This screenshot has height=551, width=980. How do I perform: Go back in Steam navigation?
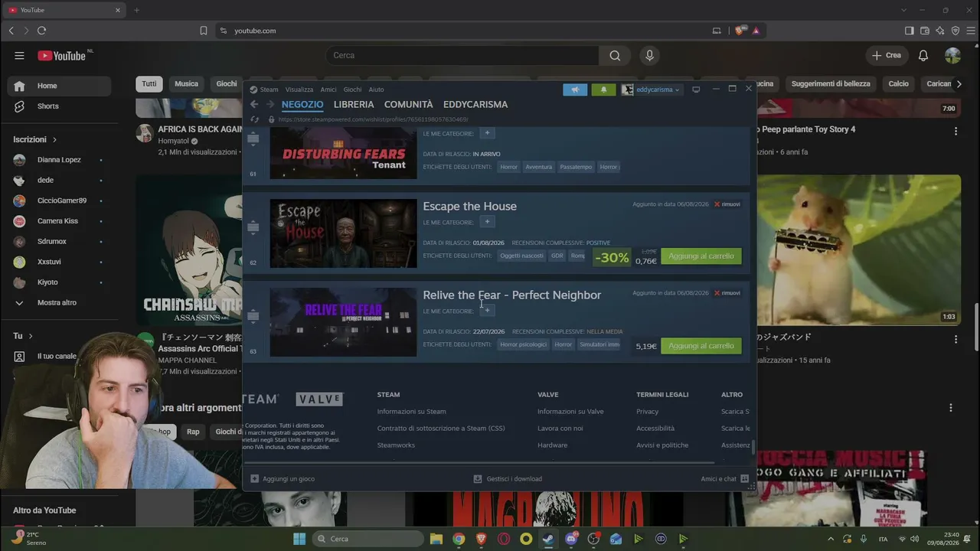pos(254,104)
